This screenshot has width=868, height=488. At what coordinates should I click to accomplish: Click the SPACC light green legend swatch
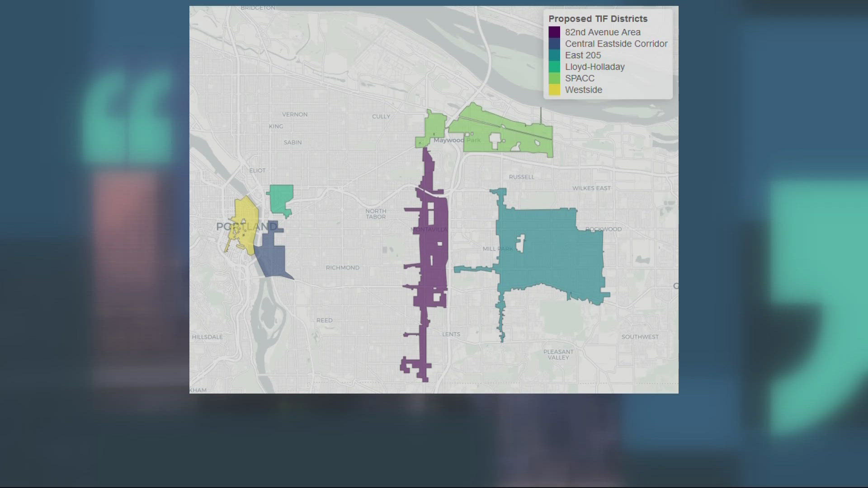point(554,78)
